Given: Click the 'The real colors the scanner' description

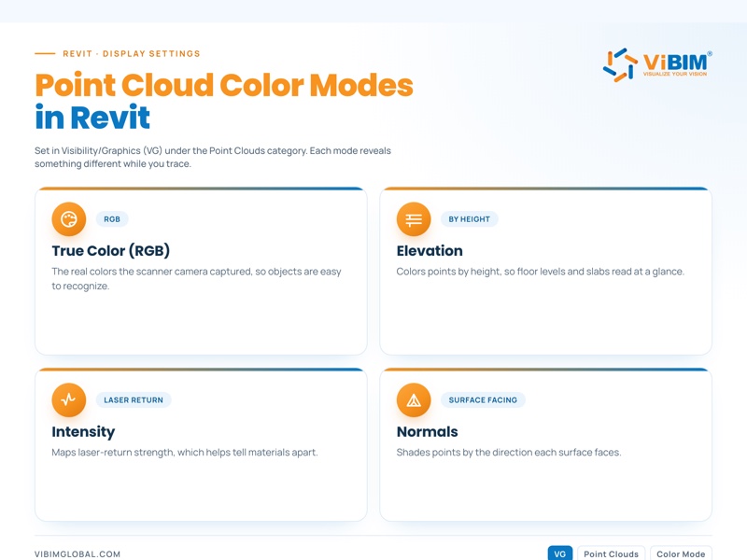Looking at the screenshot, I should click(x=196, y=278).
